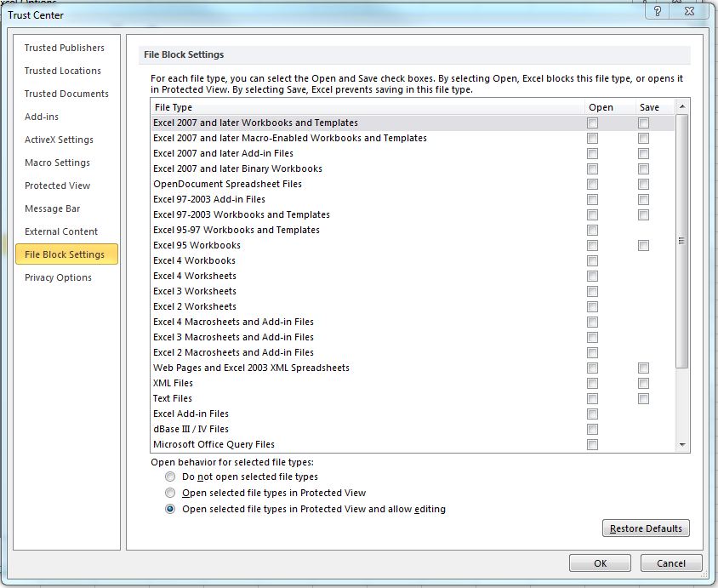Viewport: 718px width, 588px height.
Task: Select Open selected file types in Protected View
Action: 170,493
